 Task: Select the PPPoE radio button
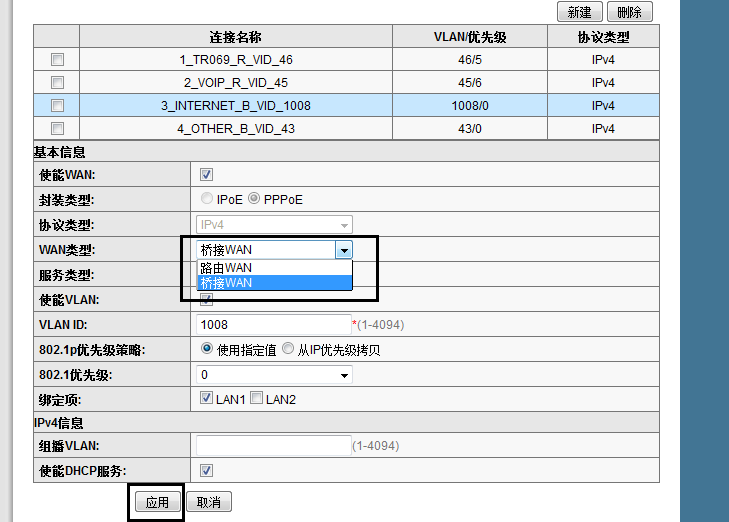pos(254,199)
